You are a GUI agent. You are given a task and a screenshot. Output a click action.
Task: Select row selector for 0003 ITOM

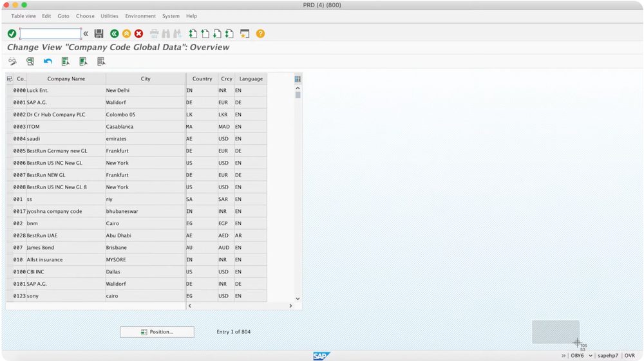(x=10, y=127)
